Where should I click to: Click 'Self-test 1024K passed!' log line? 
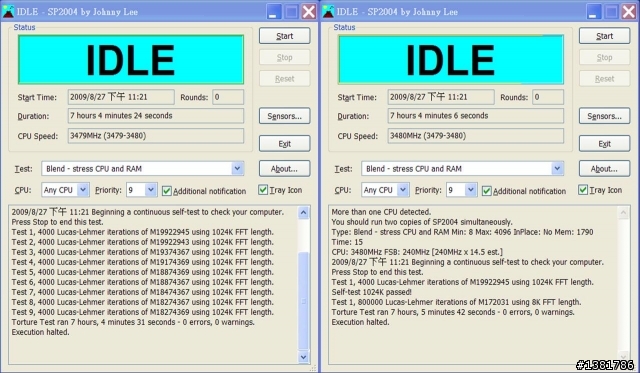(371, 292)
